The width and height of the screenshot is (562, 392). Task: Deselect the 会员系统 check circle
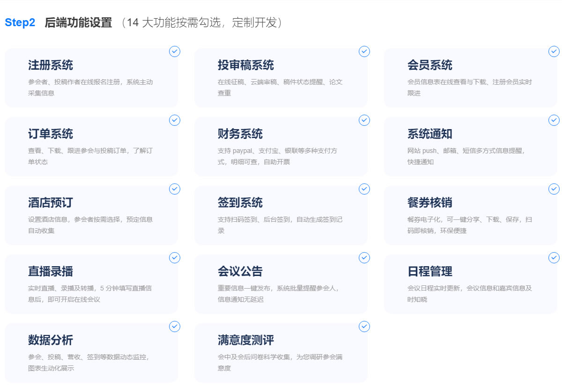pos(554,51)
